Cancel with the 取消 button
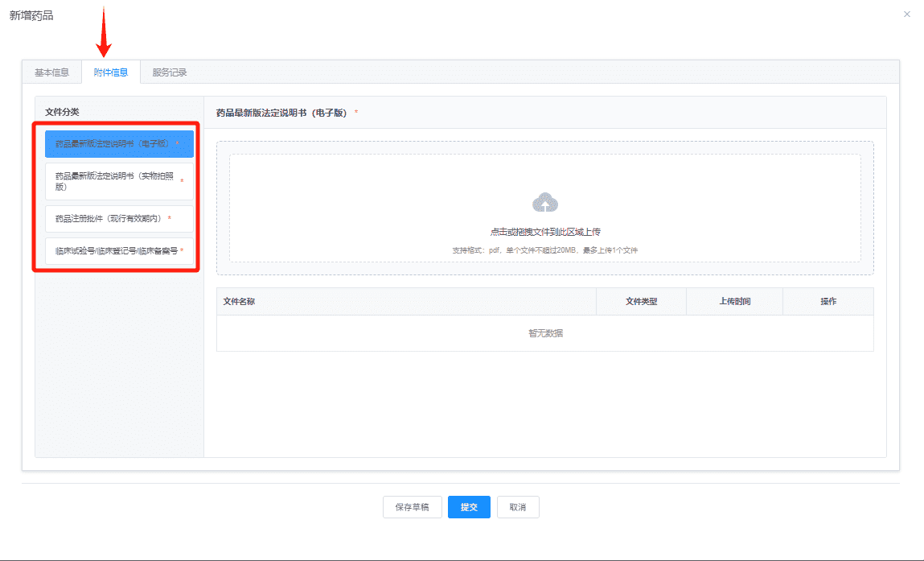Viewport: 924px width, 561px height. (x=518, y=507)
